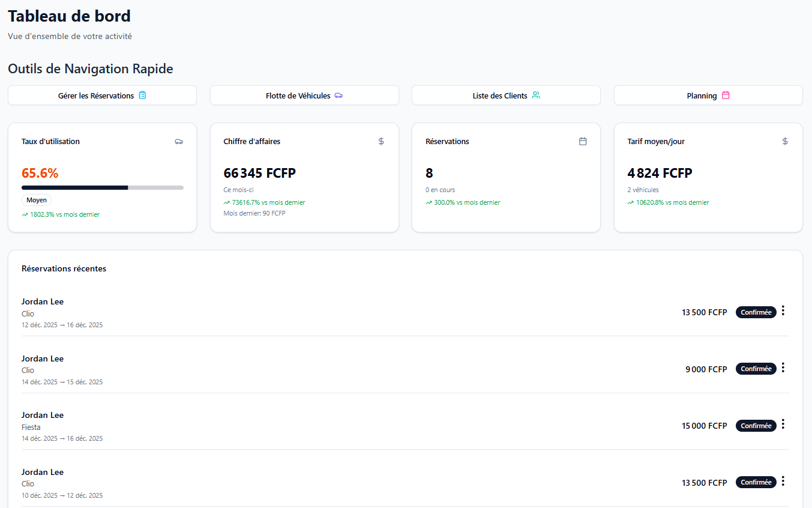Click the dollar icon on the Tarif moyen/jour card
812x508 pixels.
[x=785, y=141]
